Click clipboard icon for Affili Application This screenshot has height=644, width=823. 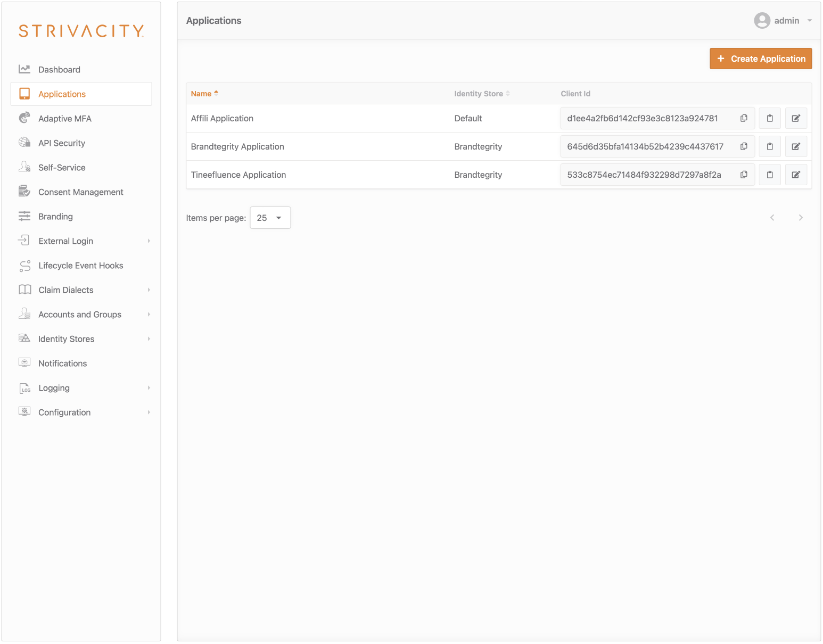coord(770,118)
